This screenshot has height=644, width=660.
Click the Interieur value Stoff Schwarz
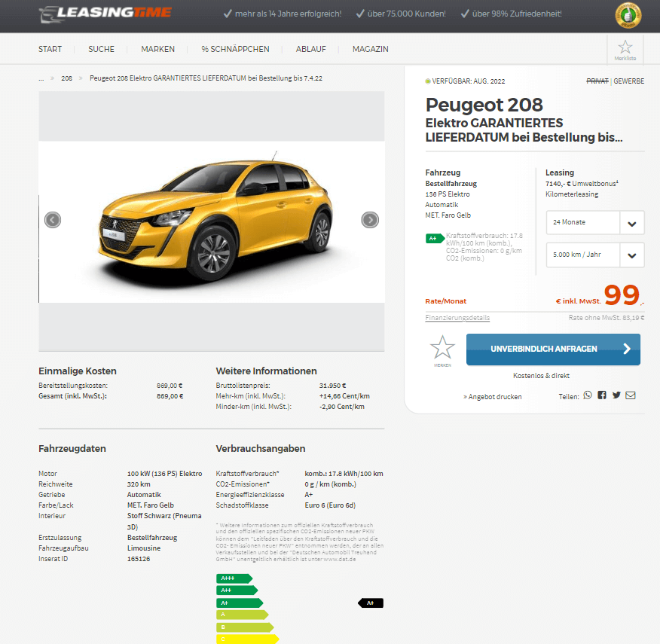164,521
